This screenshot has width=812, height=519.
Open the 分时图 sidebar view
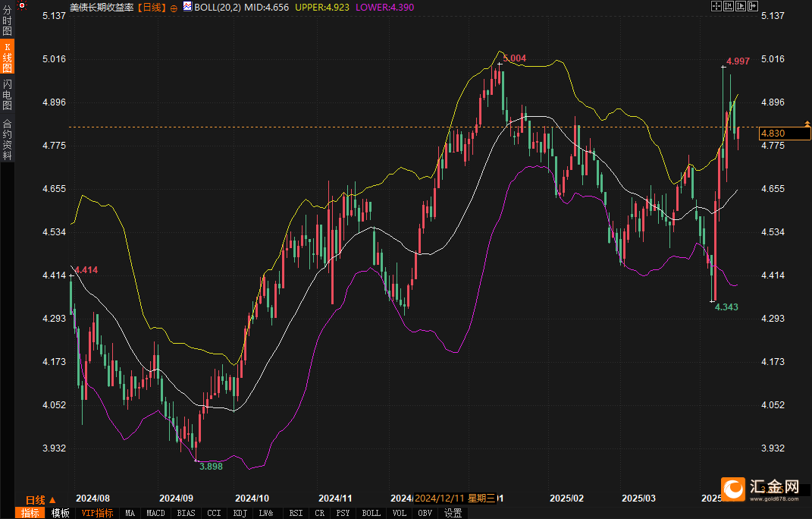(x=8, y=20)
